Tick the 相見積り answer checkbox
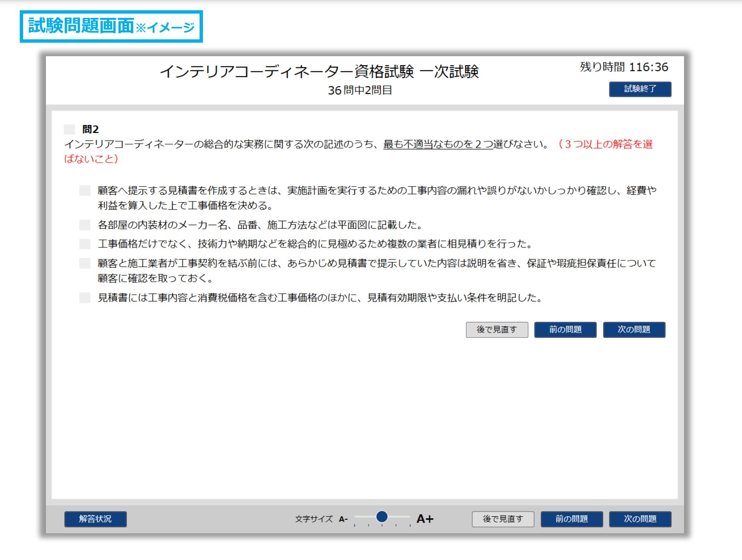 [x=85, y=244]
